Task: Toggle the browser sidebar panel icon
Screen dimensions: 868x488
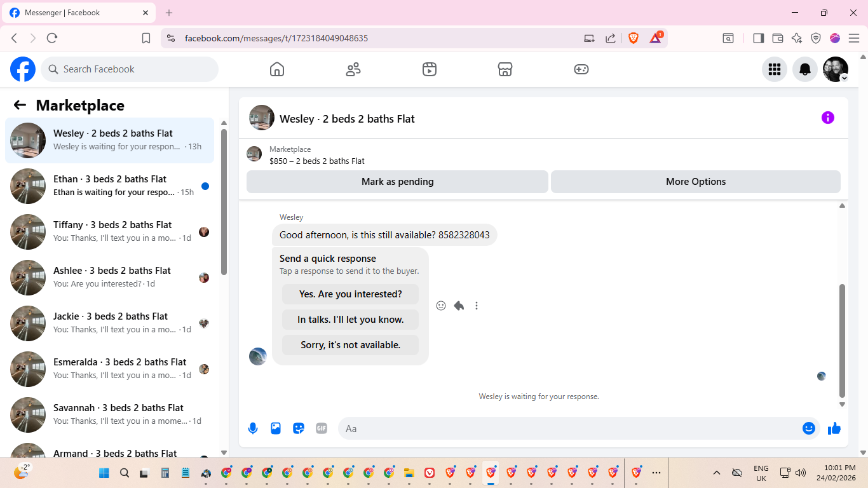Action: tap(758, 38)
